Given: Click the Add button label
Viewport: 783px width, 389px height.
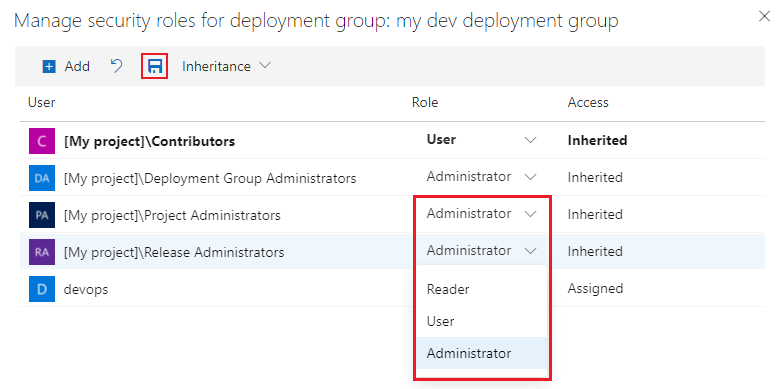Looking at the screenshot, I should (77, 66).
